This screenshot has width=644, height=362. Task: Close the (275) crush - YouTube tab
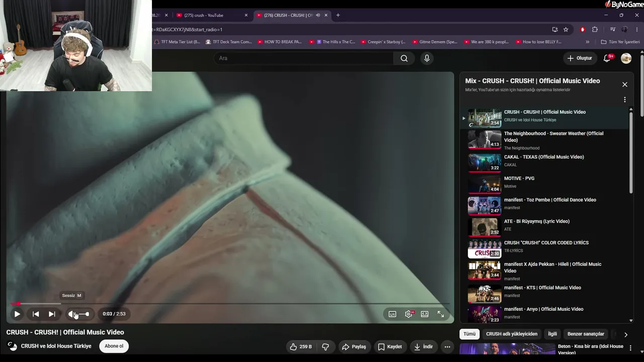[x=246, y=15]
